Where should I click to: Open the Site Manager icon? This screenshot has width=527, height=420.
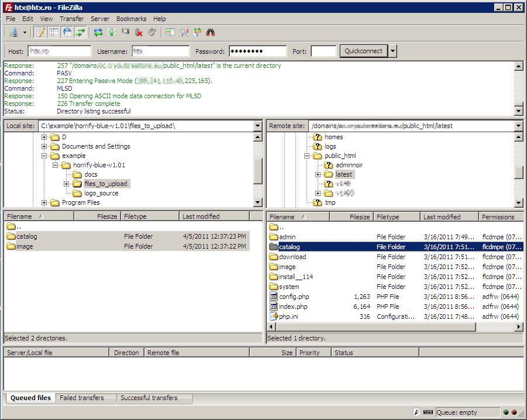[x=13, y=33]
